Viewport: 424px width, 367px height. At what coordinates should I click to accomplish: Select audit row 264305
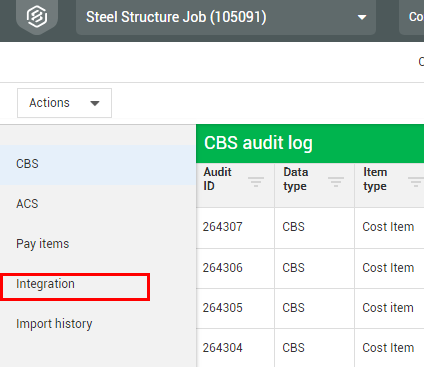(x=310, y=308)
